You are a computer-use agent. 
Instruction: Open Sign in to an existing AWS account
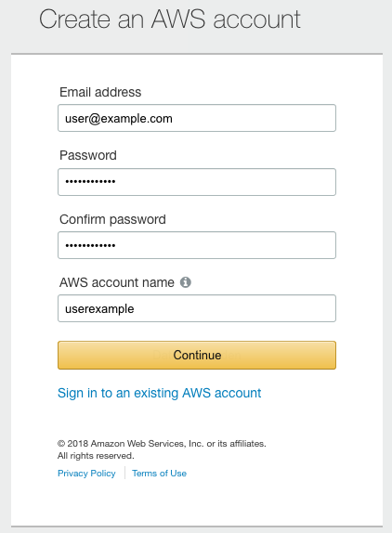159,394
